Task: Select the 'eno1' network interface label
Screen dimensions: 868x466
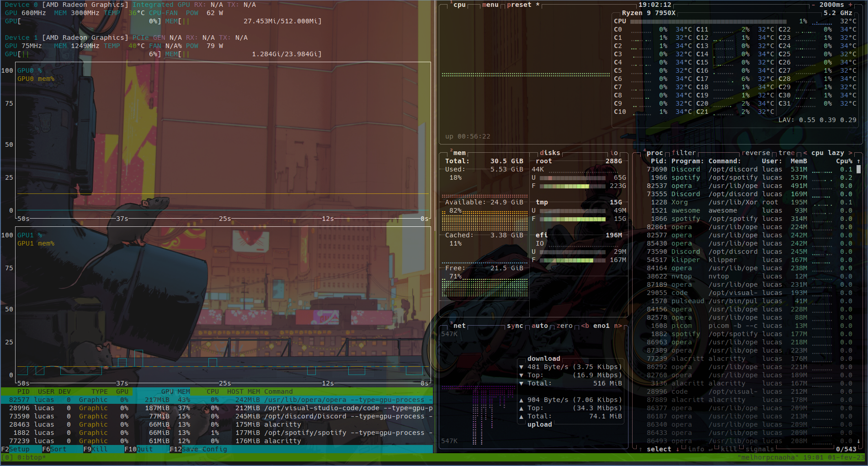Action: click(x=602, y=326)
